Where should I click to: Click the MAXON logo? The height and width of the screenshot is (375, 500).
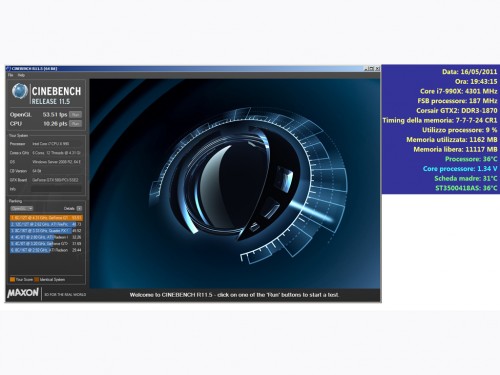23,293
